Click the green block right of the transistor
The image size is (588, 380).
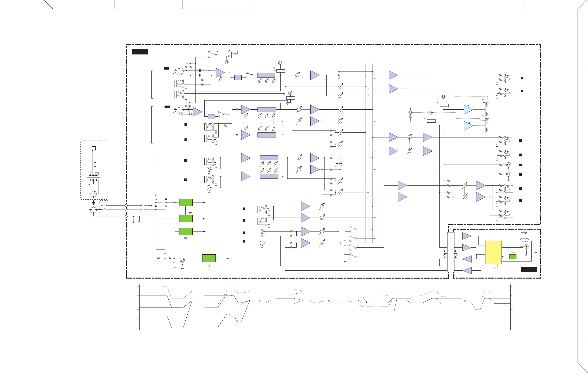pyautogui.click(x=209, y=258)
